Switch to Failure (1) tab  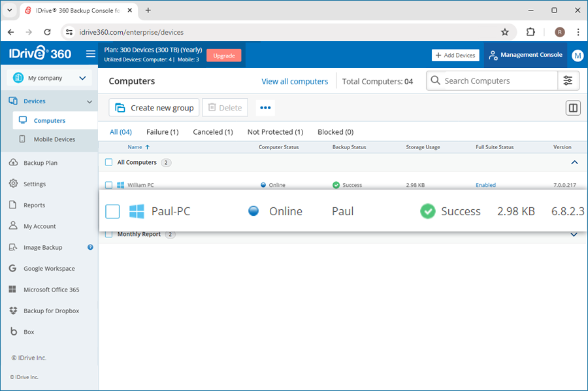[163, 131]
